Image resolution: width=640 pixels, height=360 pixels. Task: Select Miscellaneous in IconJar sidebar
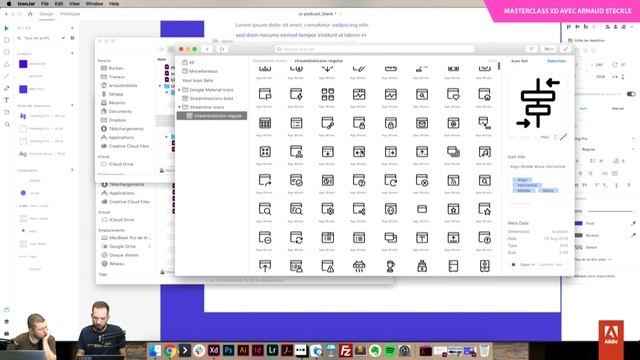point(203,71)
